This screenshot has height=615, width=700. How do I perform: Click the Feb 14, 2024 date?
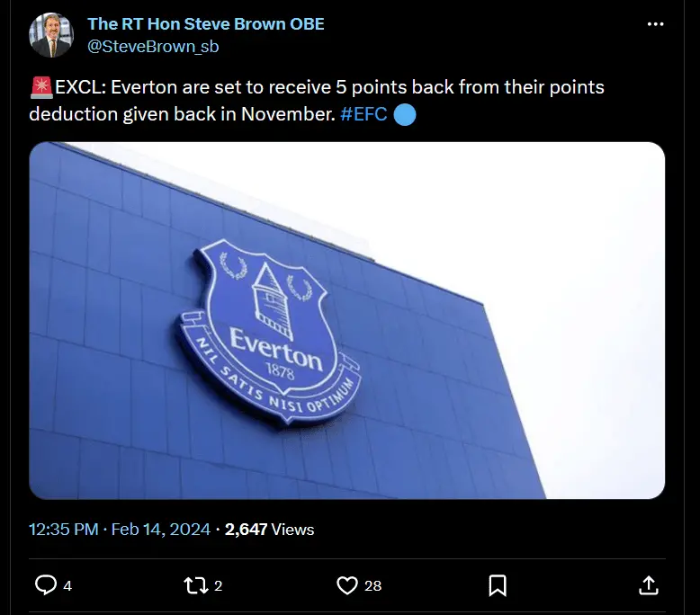pos(161,530)
